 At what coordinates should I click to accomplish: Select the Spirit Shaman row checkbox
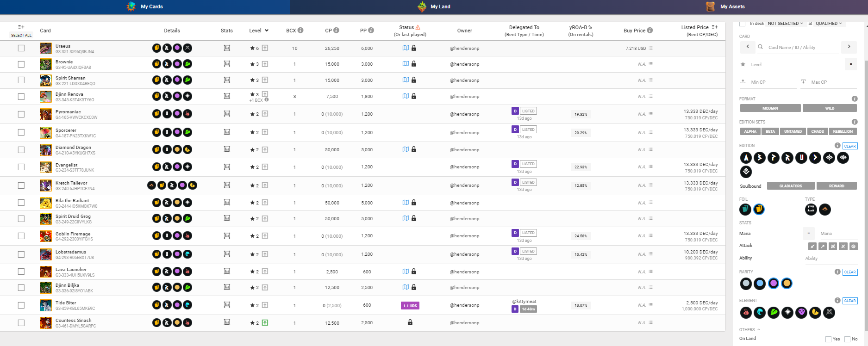click(x=21, y=80)
